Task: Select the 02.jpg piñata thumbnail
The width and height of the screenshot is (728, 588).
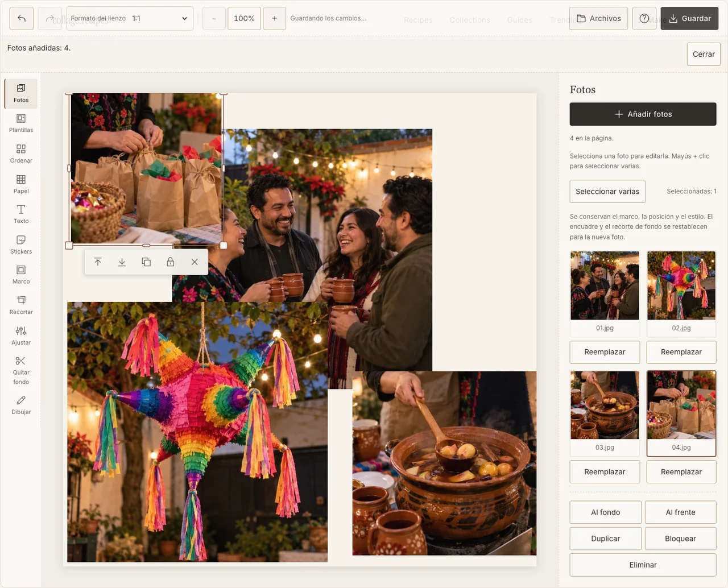Action: [681, 293]
